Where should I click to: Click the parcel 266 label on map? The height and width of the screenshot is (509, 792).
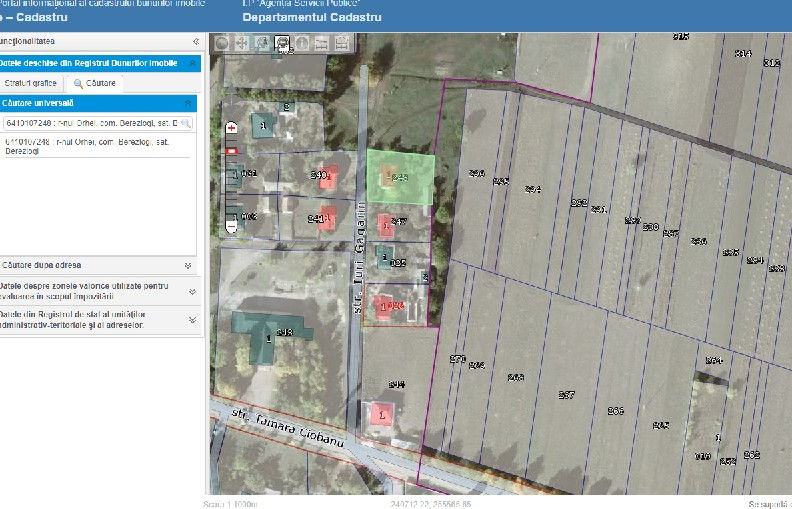[615, 411]
